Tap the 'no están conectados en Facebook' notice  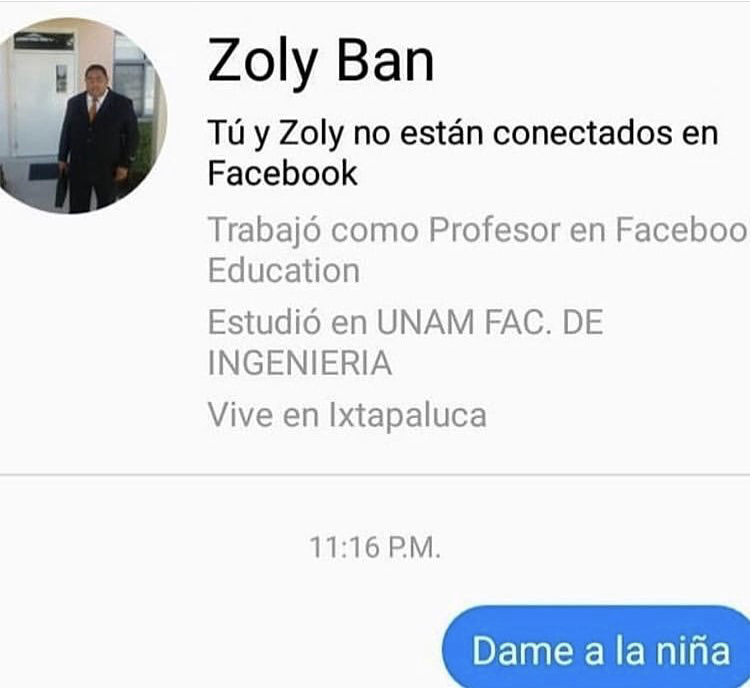tap(463, 153)
